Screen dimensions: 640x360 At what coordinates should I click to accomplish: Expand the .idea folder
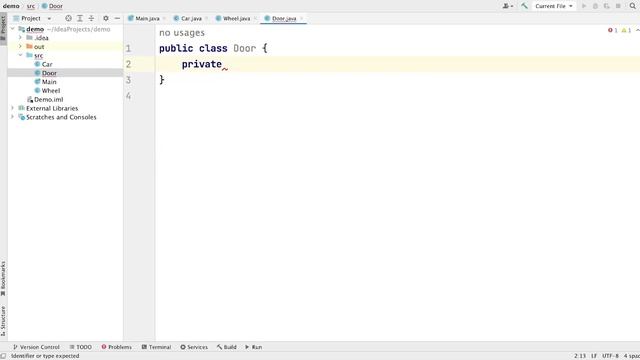click(20, 38)
